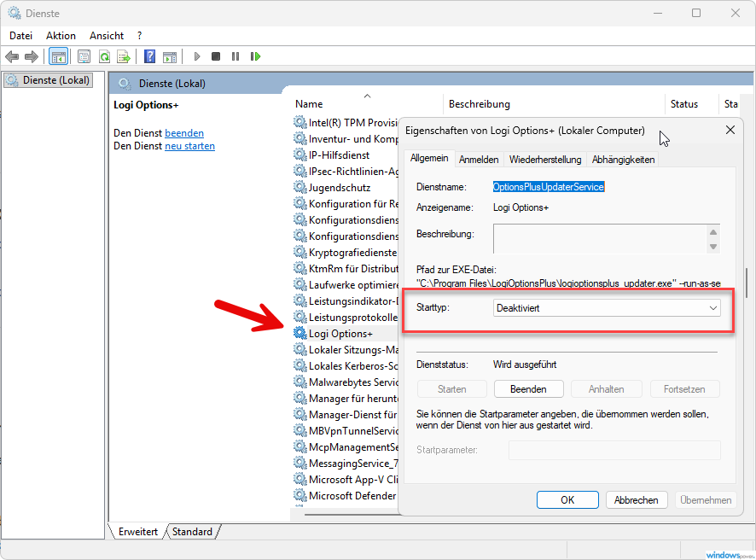Click the Show/Hide console tree icon
Image resolution: width=756 pixels, height=560 pixels.
click(59, 57)
